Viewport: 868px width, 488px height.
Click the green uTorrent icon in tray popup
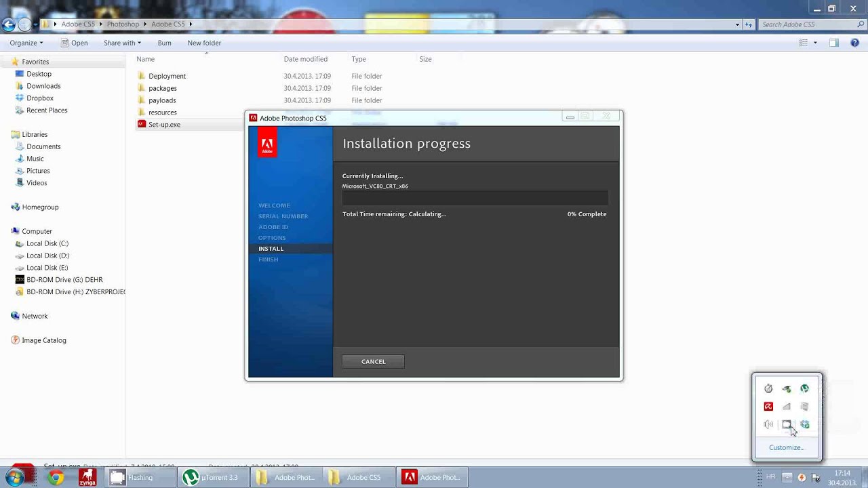tap(804, 388)
